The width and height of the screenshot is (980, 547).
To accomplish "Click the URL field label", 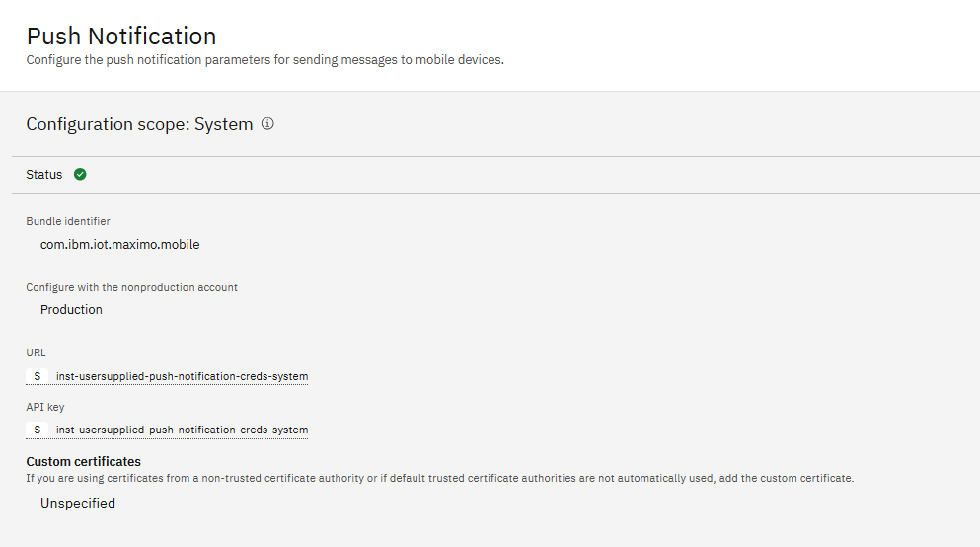I will pyautogui.click(x=36, y=352).
